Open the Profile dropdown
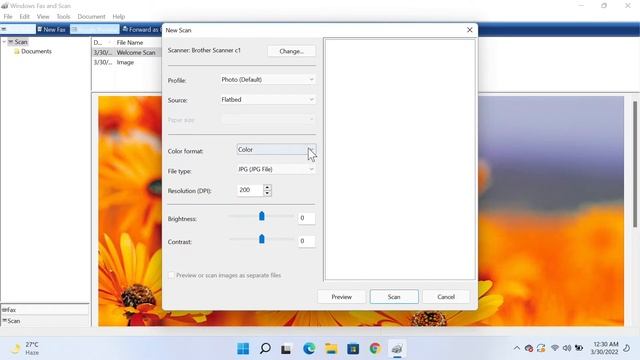 (x=268, y=80)
